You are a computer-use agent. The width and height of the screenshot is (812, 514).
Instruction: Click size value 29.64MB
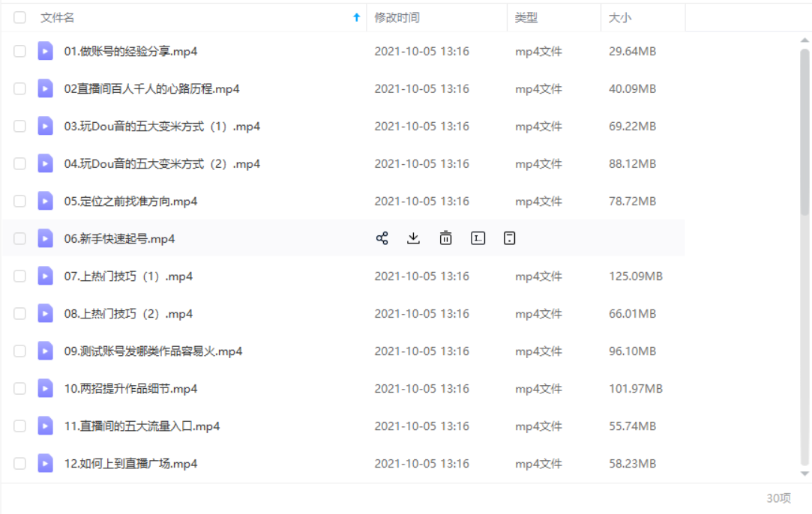[632, 51]
